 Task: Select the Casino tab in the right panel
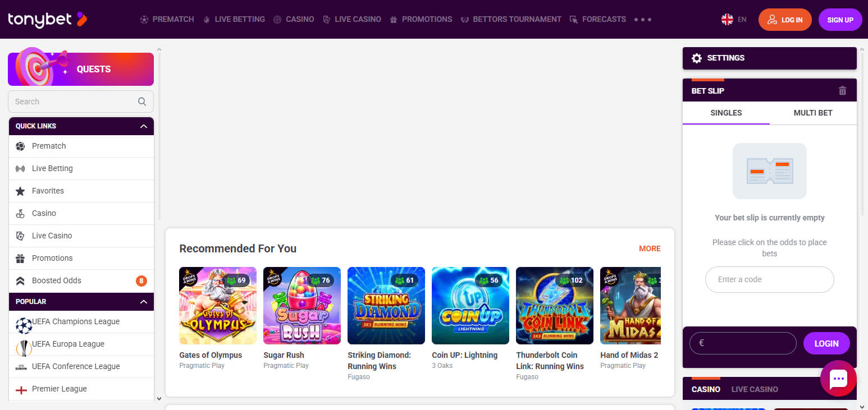coord(706,389)
